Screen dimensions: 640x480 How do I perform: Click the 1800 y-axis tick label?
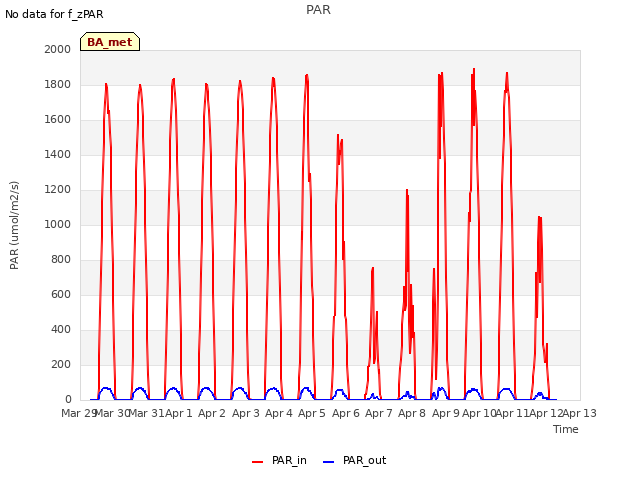(x=58, y=84)
